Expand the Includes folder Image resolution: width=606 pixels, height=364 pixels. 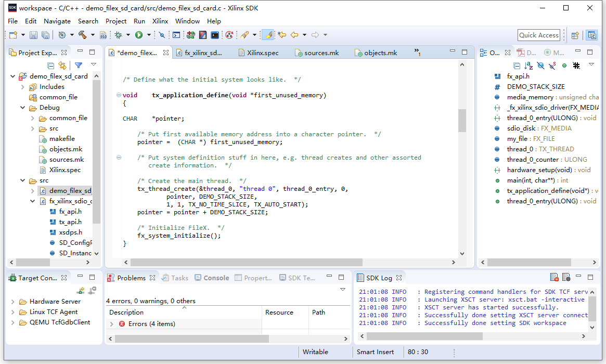pyautogui.click(x=23, y=87)
